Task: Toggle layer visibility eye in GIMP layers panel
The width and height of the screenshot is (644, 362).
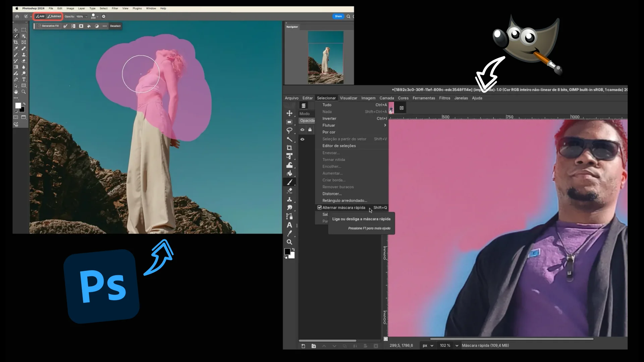Action: click(x=302, y=139)
